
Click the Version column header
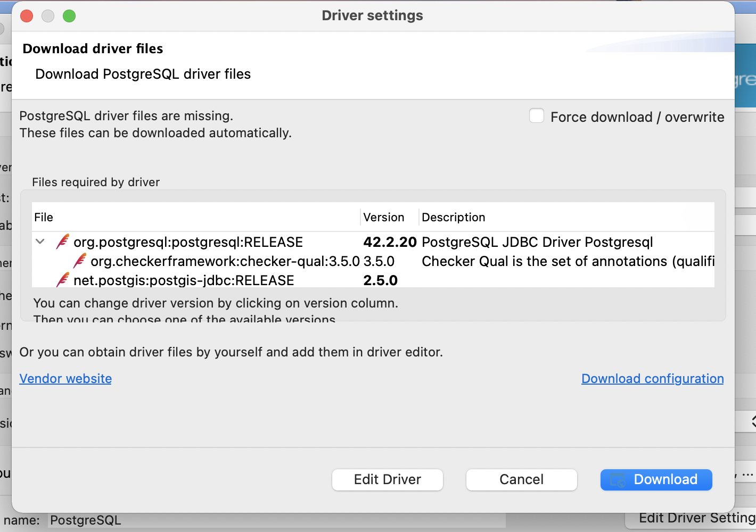point(390,217)
